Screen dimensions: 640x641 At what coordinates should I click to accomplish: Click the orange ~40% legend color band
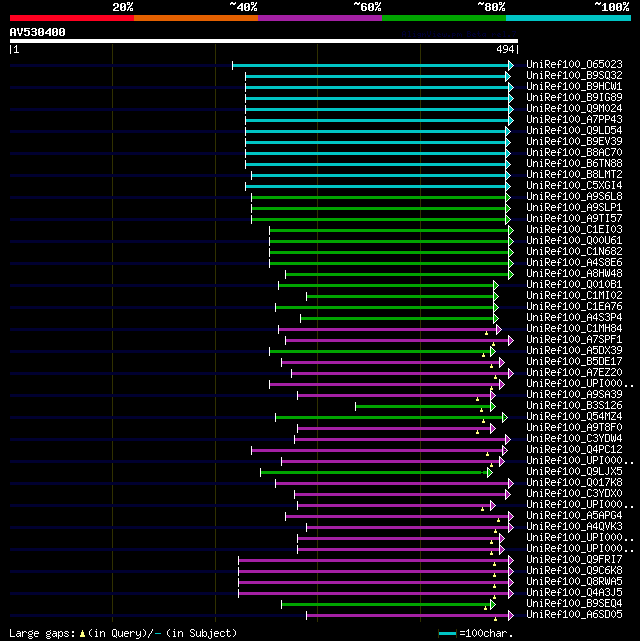[196, 18]
